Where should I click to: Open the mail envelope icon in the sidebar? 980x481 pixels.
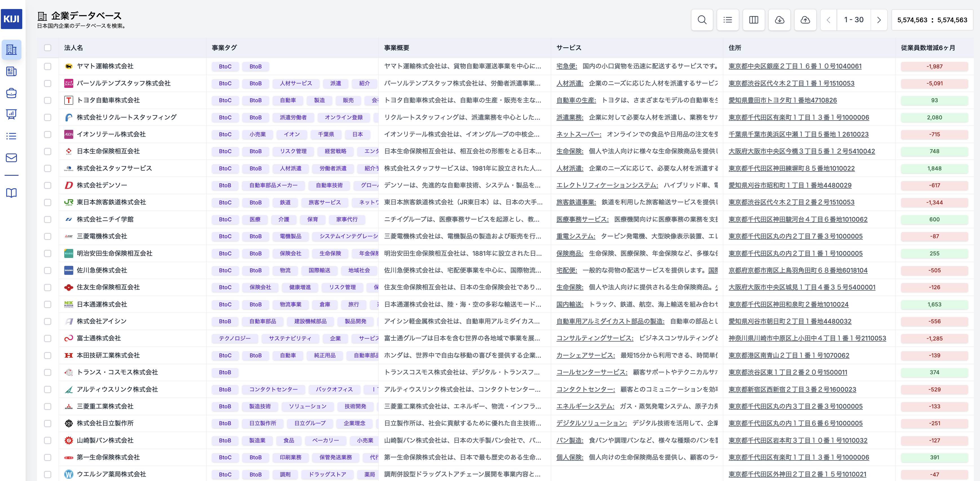point(12,158)
